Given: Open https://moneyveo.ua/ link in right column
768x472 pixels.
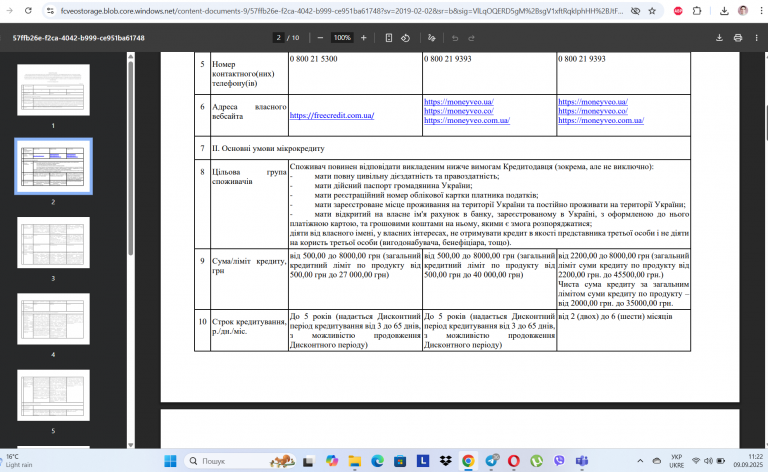Looking at the screenshot, I should (x=593, y=102).
